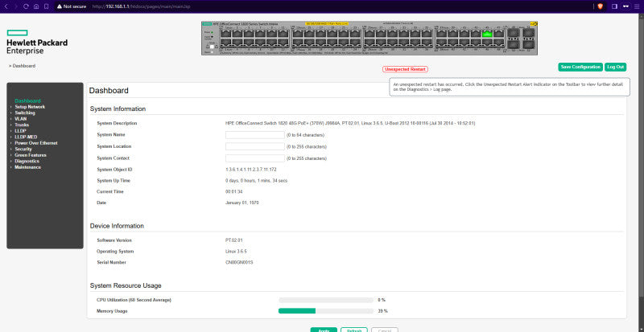Viewport: 644px width, 332px height.
Task: Expand the Trunks menu arrow
Action: point(11,125)
